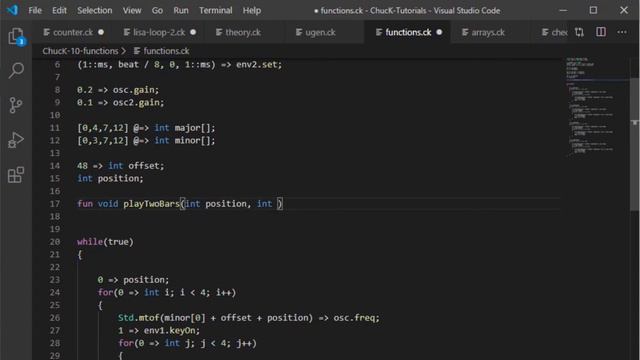Open the Extensions view

tap(16, 175)
